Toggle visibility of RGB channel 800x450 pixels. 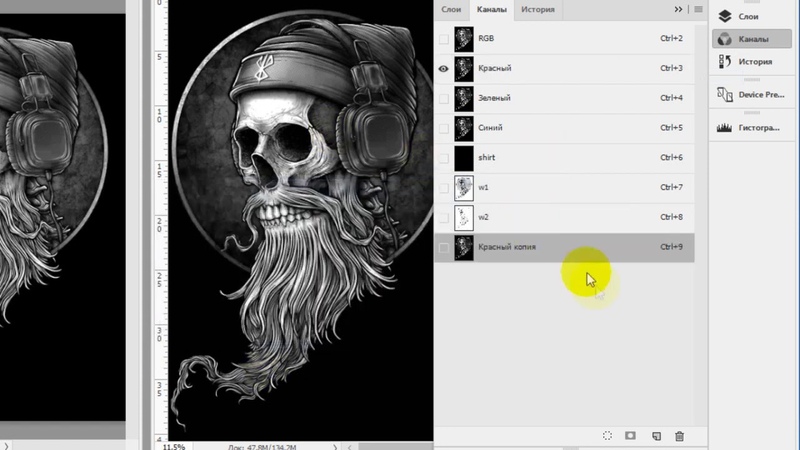(444, 39)
